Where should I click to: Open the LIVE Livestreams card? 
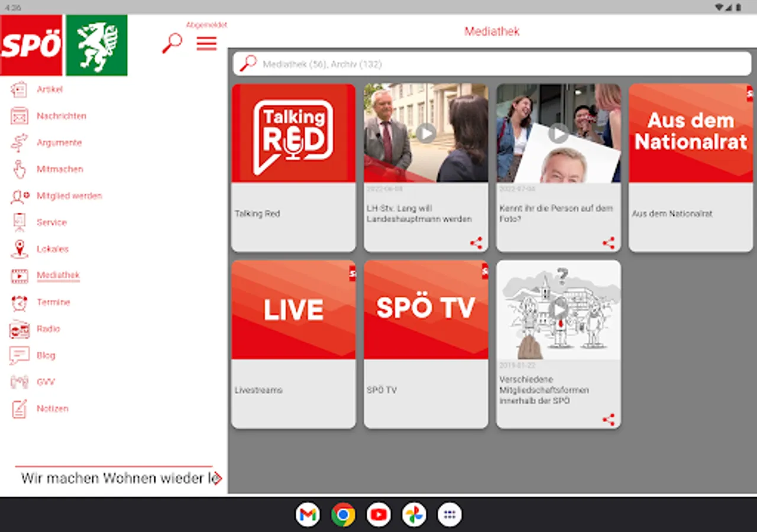coord(293,345)
